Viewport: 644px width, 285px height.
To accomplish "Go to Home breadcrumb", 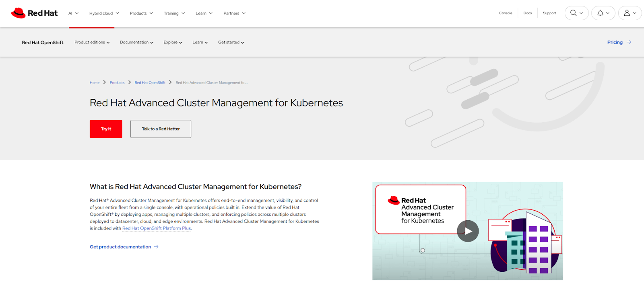I will (95, 83).
